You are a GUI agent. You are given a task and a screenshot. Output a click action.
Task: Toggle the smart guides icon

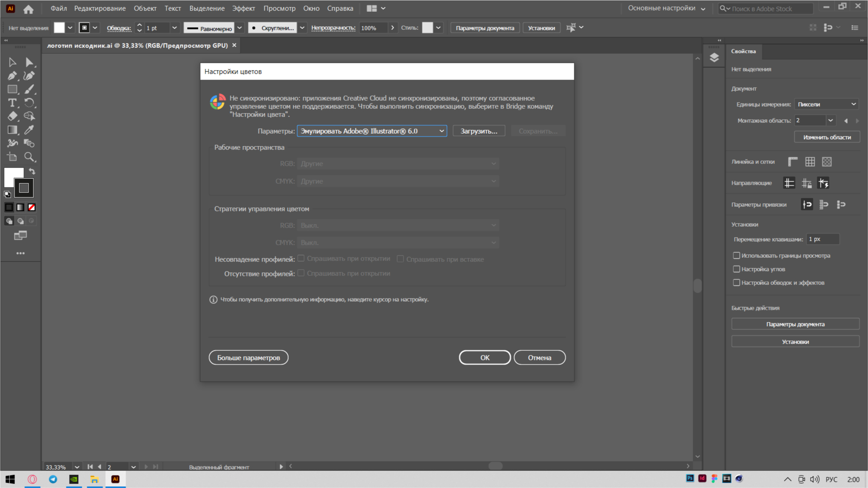824,183
